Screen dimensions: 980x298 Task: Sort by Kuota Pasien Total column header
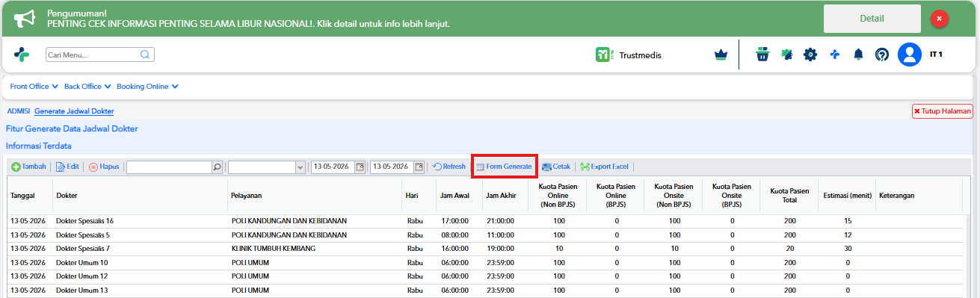point(789,196)
